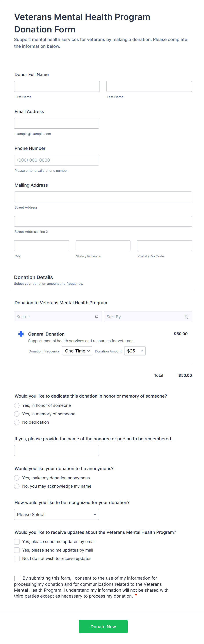Select the General Donation radio button

(21, 334)
